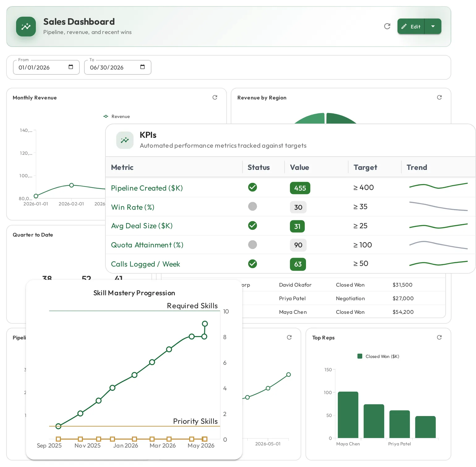Screen dimensions: 476x467
Task: Click the To date field
Action: tap(118, 67)
